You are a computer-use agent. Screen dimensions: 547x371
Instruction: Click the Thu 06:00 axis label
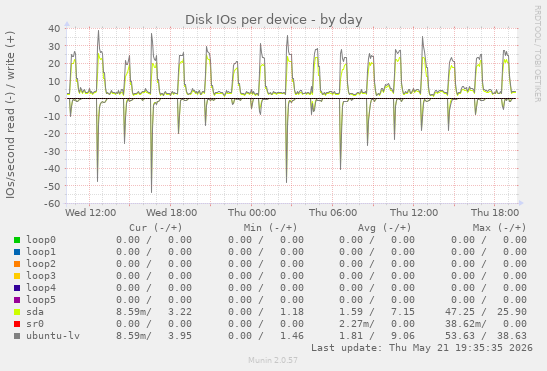click(x=333, y=213)
